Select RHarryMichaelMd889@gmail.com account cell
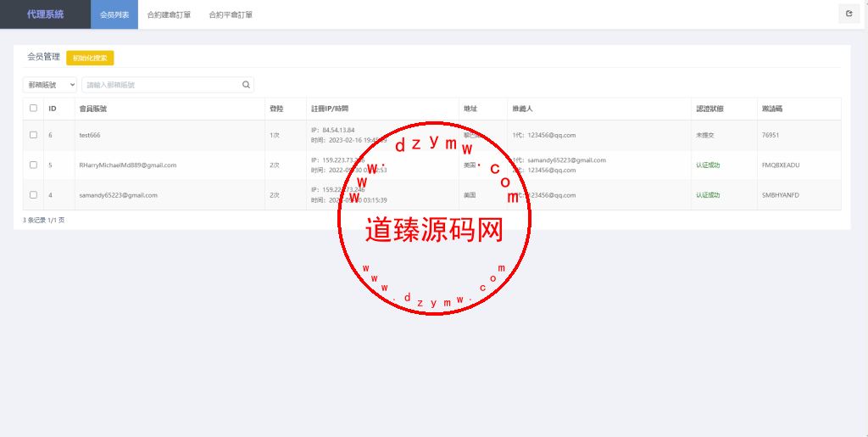The height and width of the screenshot is (437, 868). pos(128,165)
